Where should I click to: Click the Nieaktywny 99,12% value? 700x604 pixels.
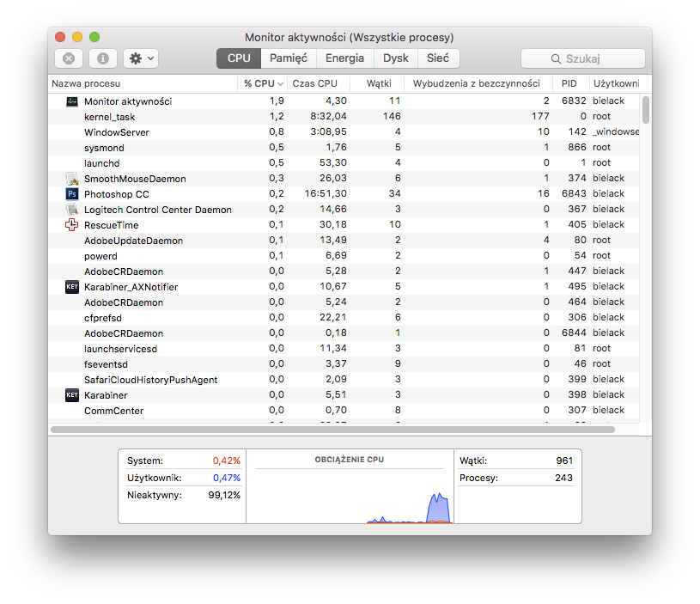(x=224, y=496)
